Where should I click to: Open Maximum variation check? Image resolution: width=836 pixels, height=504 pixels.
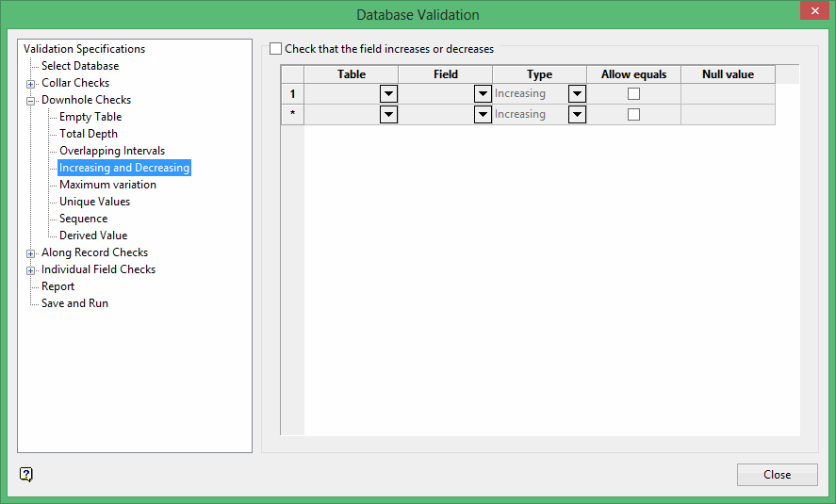[107, 185]
